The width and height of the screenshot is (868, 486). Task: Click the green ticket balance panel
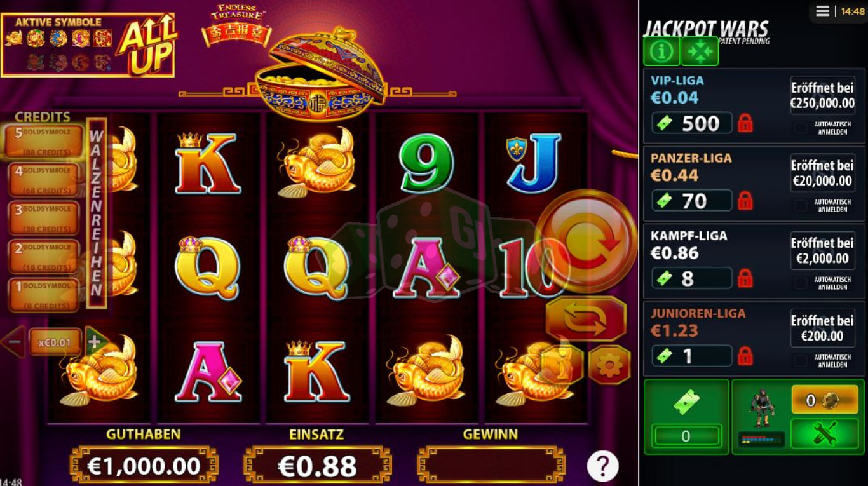click(686, 417)
